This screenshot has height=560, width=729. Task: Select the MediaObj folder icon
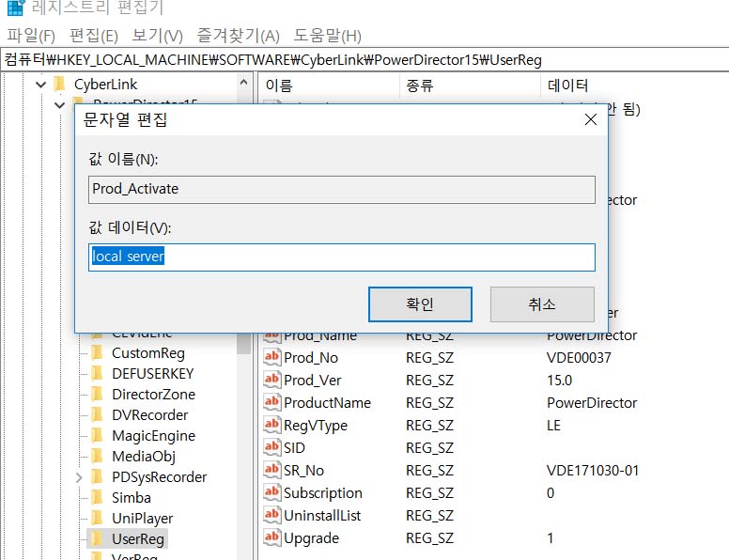coord(97,456)
